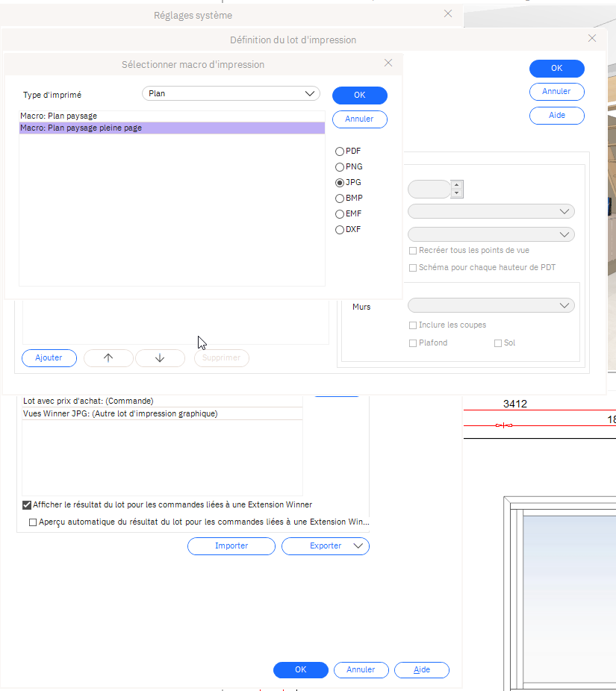Select the PDF output format
Image resolution: width=616 pixels, height=691 pixels.
pyautogui.click(x=340, y=151)
